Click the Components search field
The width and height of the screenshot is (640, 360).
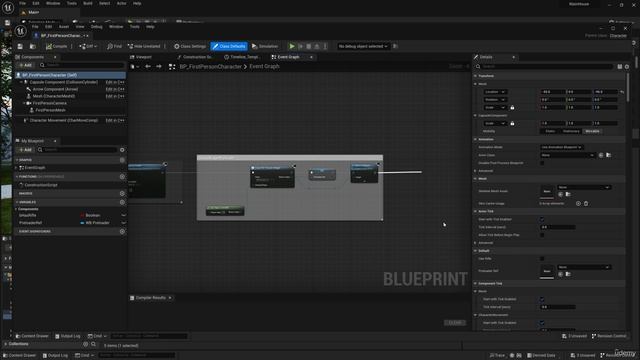click(82, 65)
